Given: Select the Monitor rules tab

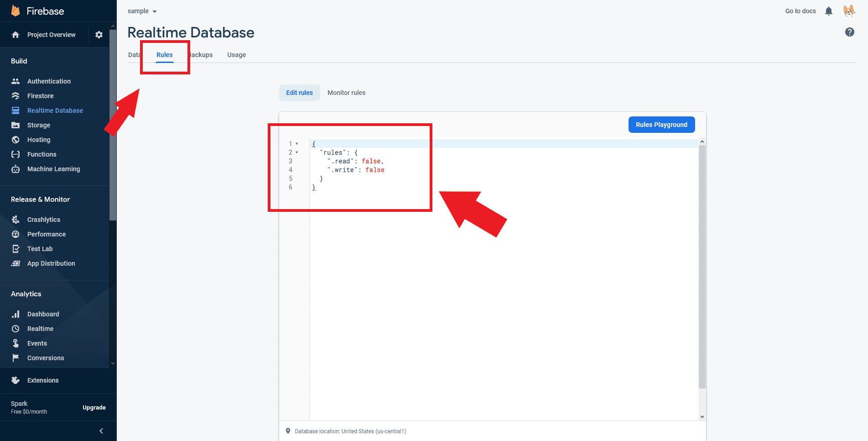Looking at the screenshot, I should click(346, 93).
